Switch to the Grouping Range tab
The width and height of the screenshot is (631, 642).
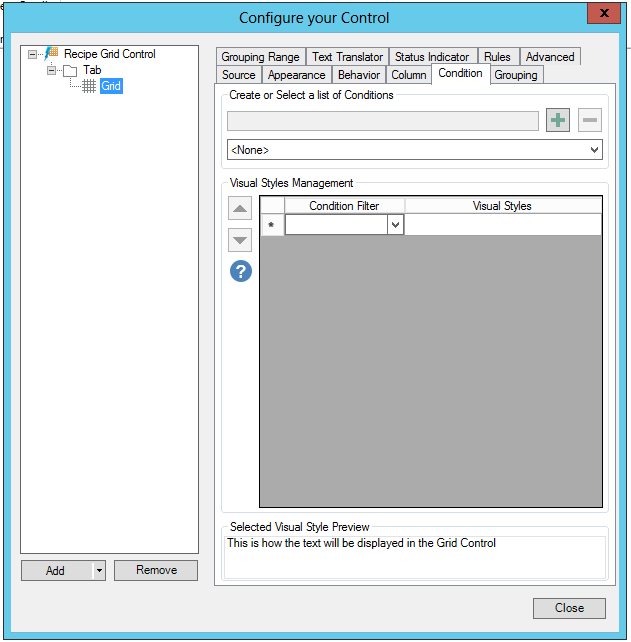260,57
